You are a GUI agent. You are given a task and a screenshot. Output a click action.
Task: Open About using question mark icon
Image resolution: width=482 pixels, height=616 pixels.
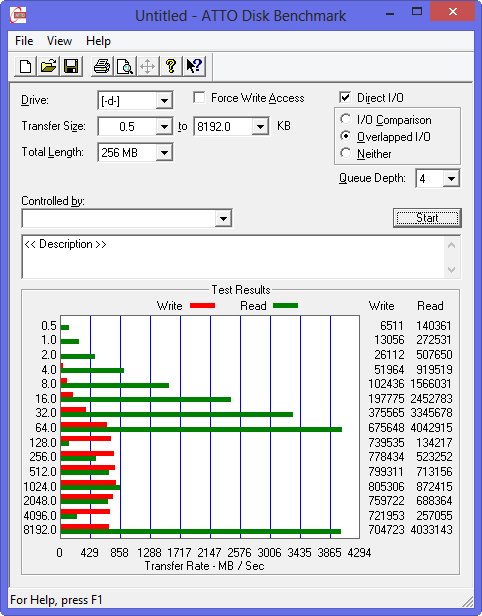coord(170,66)
